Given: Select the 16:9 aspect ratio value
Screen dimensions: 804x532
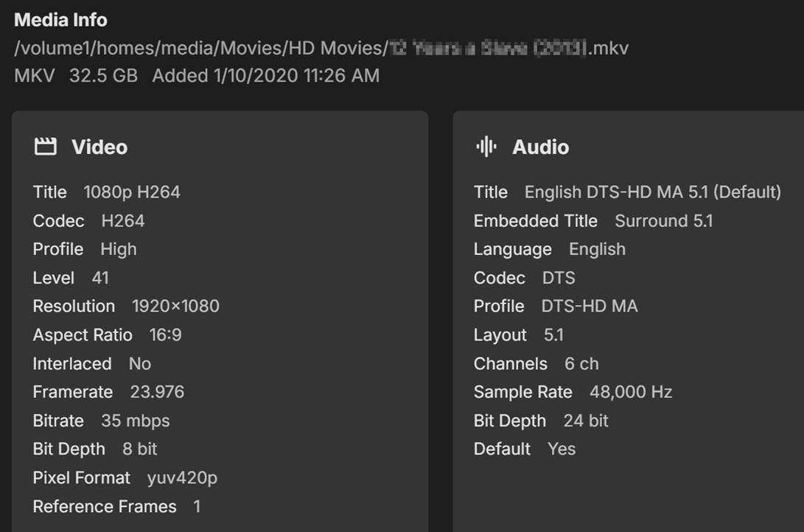Looking at the screenshot, I should click(x=165, y=335).
